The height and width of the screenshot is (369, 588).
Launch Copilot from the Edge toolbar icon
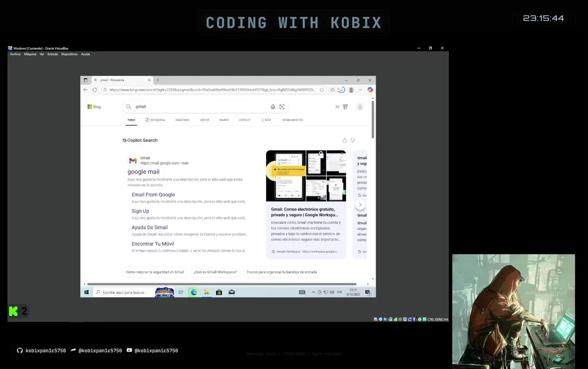coord(370,90)
